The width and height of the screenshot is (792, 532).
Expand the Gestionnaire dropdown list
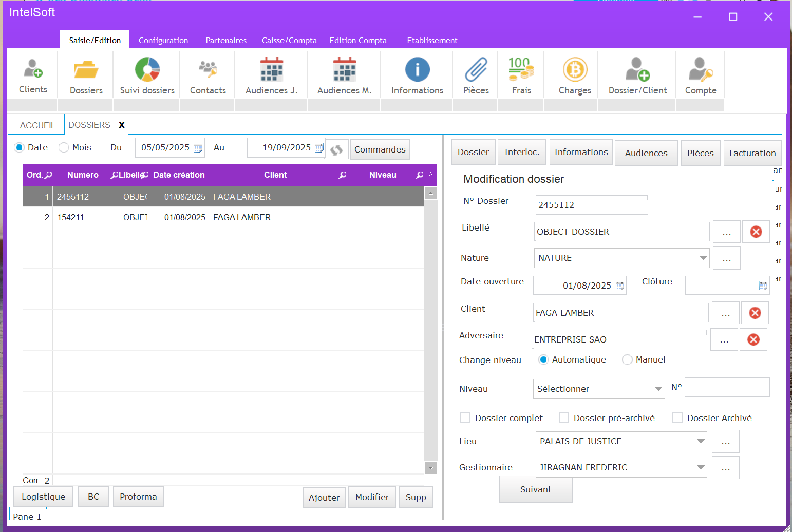point(700,467)
